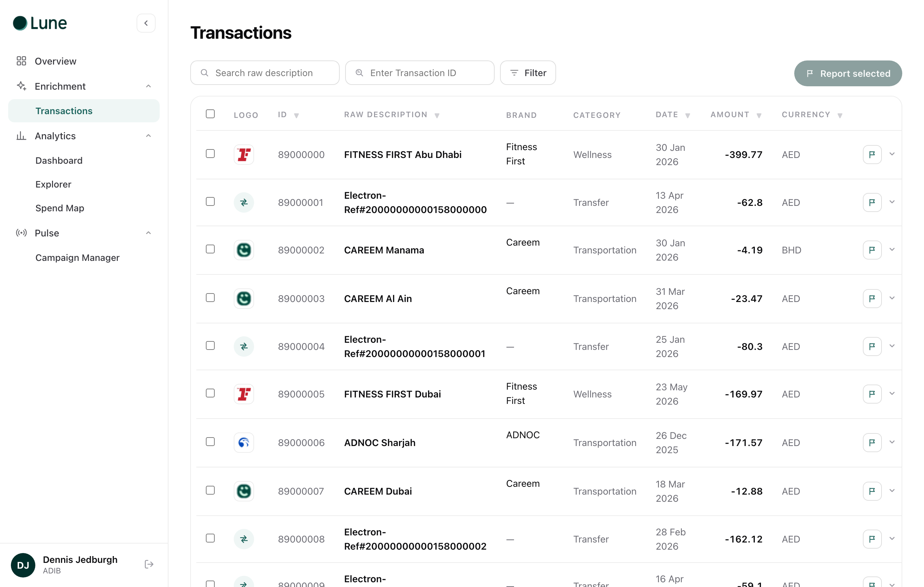Toggle the select-all checkbox in table header
This screenshot has width=924, height=587.
click(x=210, y=114)
